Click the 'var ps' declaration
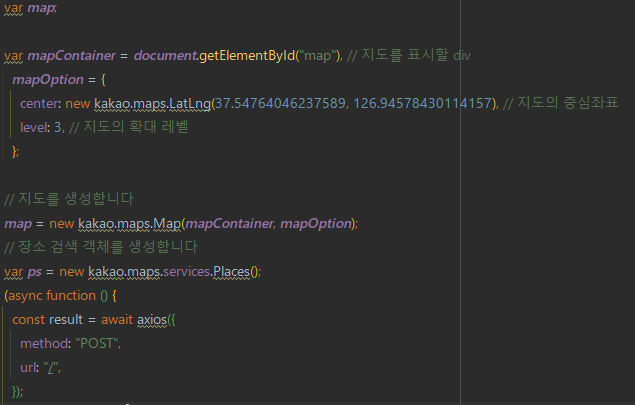 pyautogui.click(x=23, y=272)
